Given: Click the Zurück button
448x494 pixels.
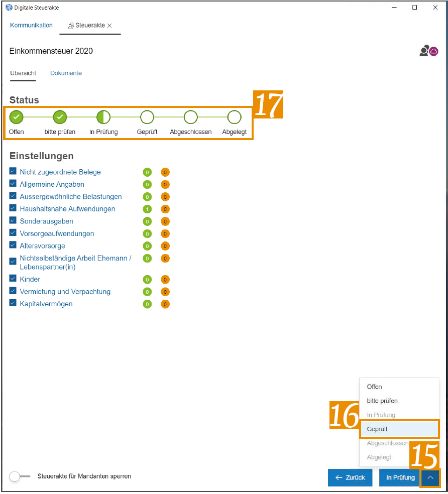Looking at the screenshot, I should tap(350, 477).
